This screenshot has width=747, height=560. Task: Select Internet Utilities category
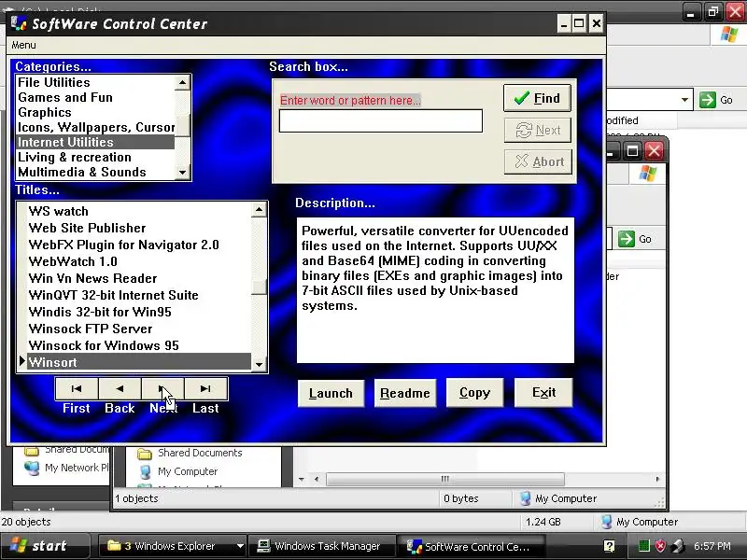95,142
